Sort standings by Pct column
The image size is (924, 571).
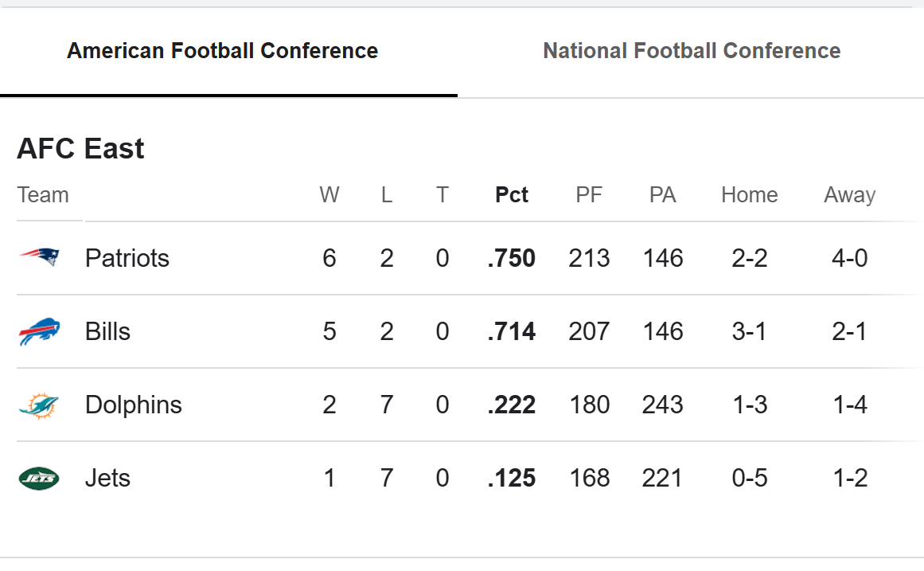point(511,195)
